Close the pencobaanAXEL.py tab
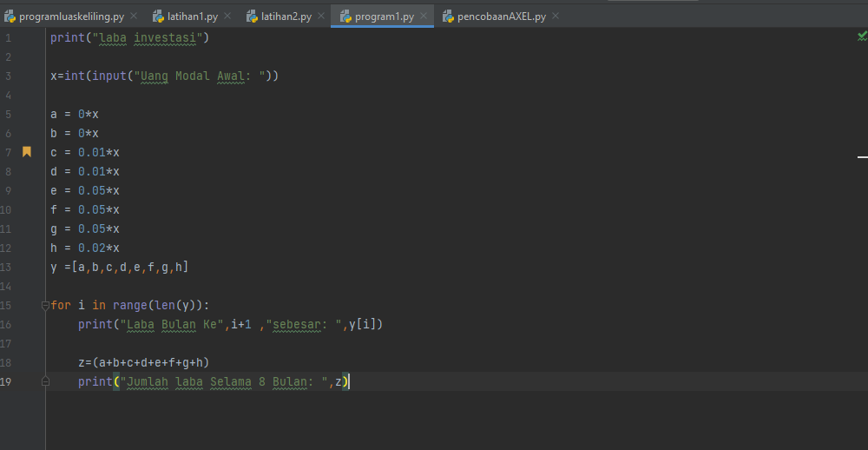 [x=556, y=16]
